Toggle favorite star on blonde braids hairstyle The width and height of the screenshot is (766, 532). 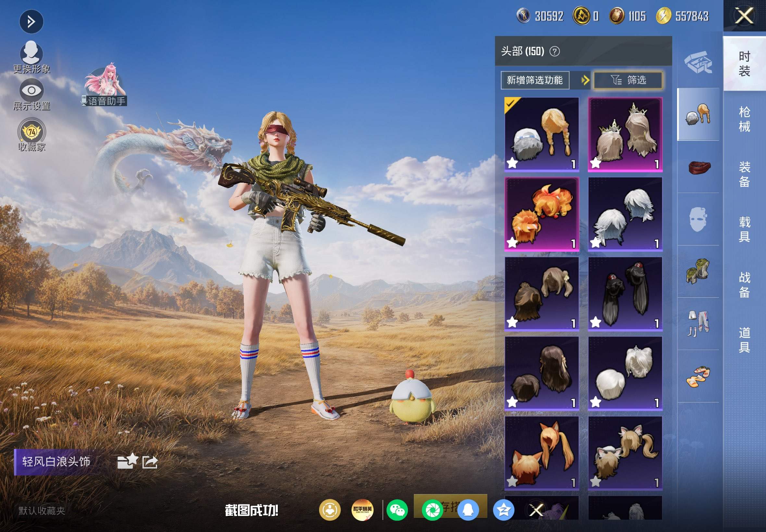click(512, 163)
